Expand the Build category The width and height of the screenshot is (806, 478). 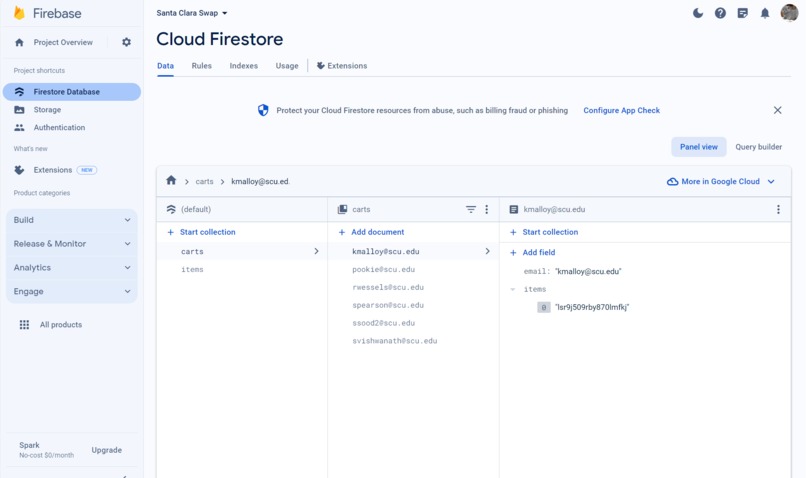point(71,220)
